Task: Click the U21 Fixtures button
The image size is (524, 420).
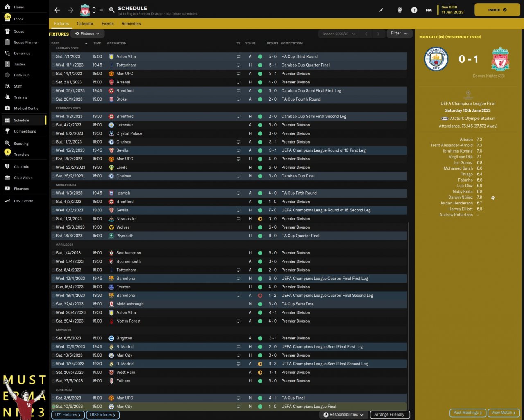Action: tap(68, 415)
